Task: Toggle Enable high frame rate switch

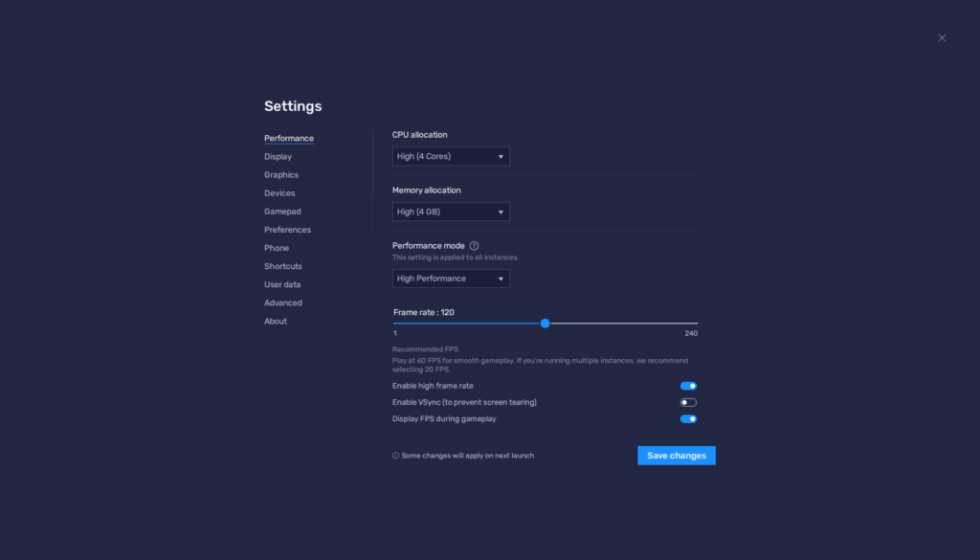Action: click(x=688, y=386)
